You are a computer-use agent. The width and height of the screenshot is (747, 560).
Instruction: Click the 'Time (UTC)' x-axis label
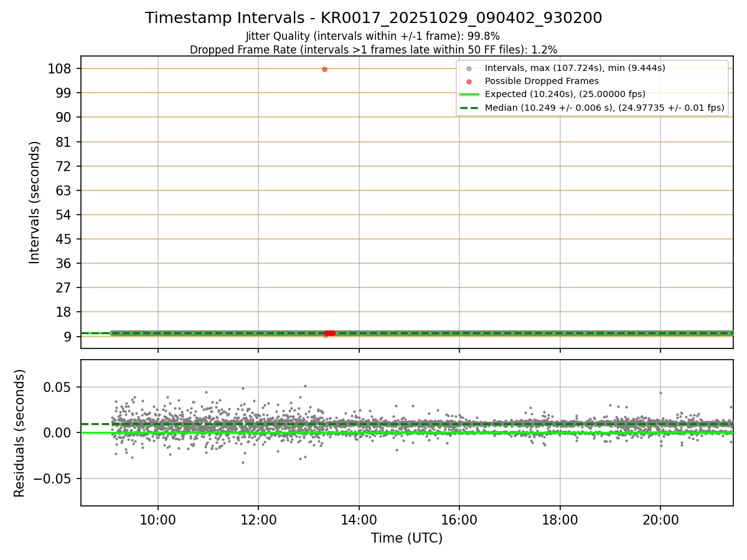click(x=406, y=538)
